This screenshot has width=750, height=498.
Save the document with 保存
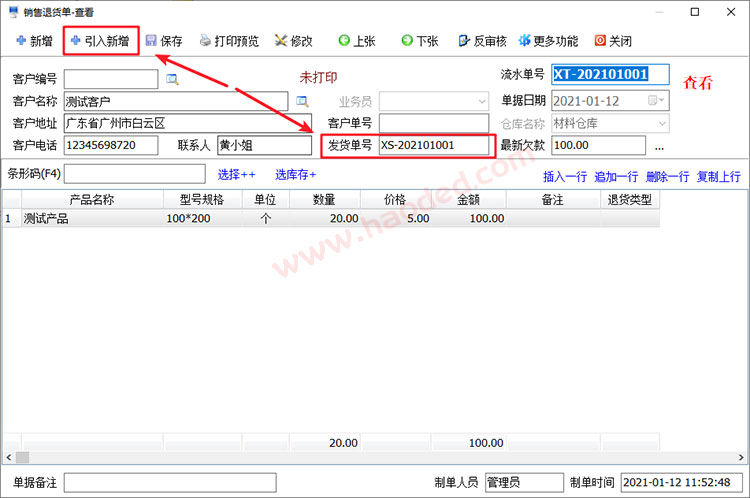(164, 41)
